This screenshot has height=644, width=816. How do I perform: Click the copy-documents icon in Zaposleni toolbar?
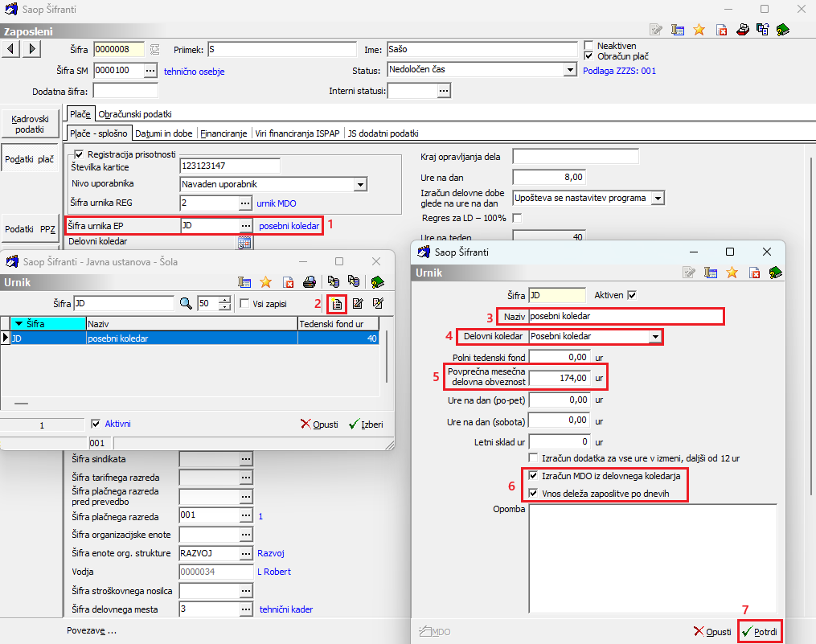click(x=763, y=30)
